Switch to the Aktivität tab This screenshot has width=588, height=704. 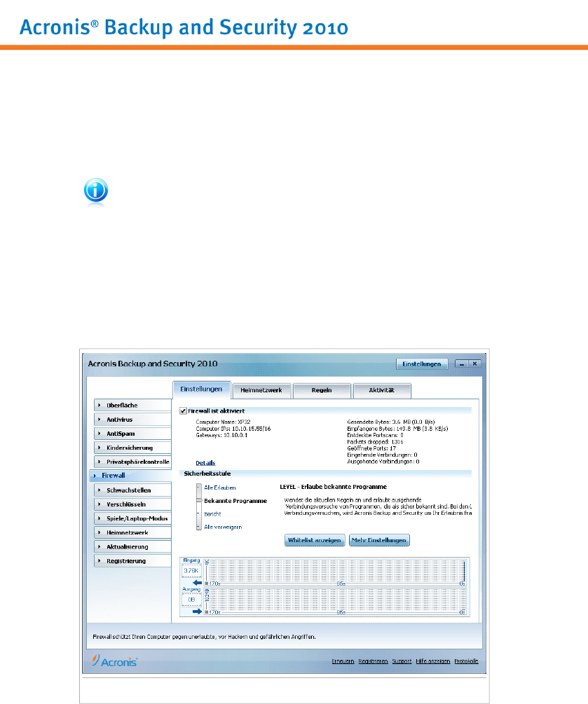point(382,390)
